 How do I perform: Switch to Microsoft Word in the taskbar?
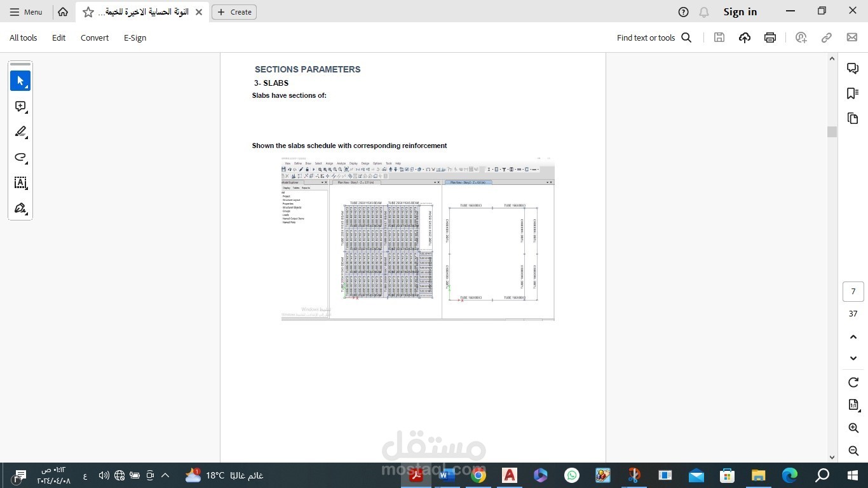447,475
